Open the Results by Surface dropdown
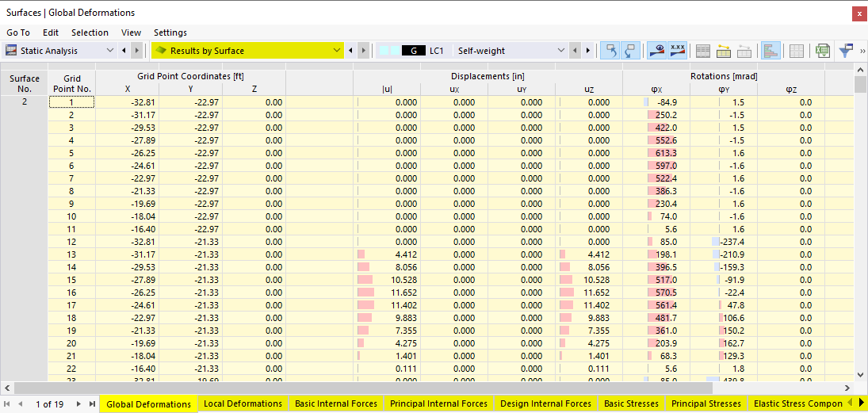868x413 pixels. [337, 51]
